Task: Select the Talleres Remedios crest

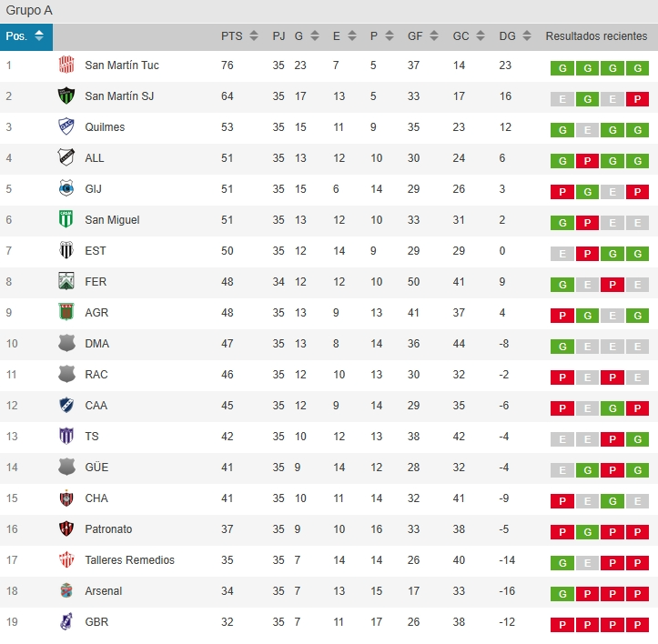Action: click(66, 559)
